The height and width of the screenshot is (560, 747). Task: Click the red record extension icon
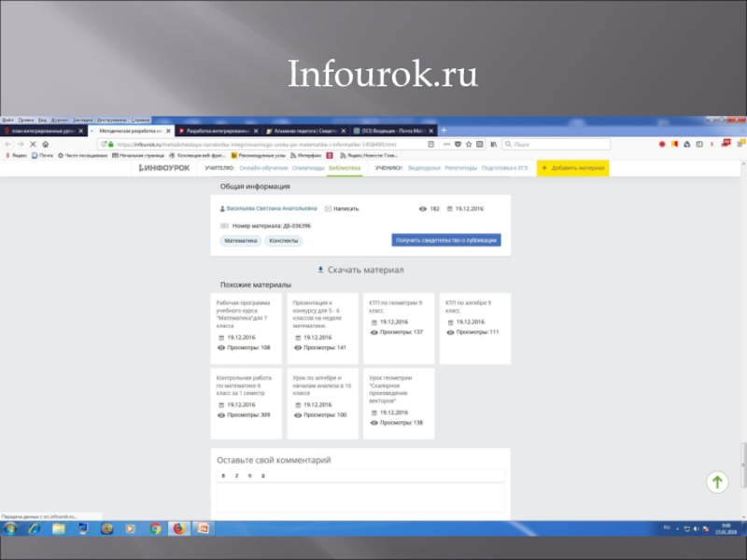(662, 144)
